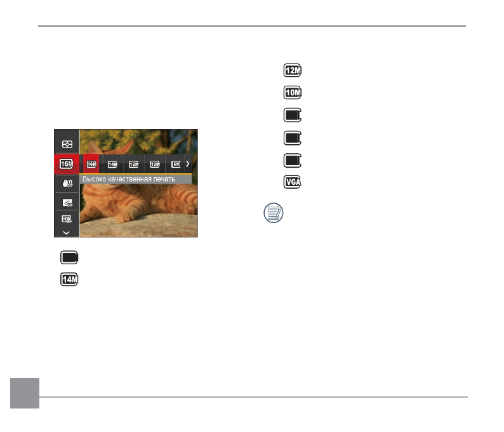This screenshot has width=504, height=432.
Task: Click the Высоко качественная печать description bar
Action: pos(135,179)
